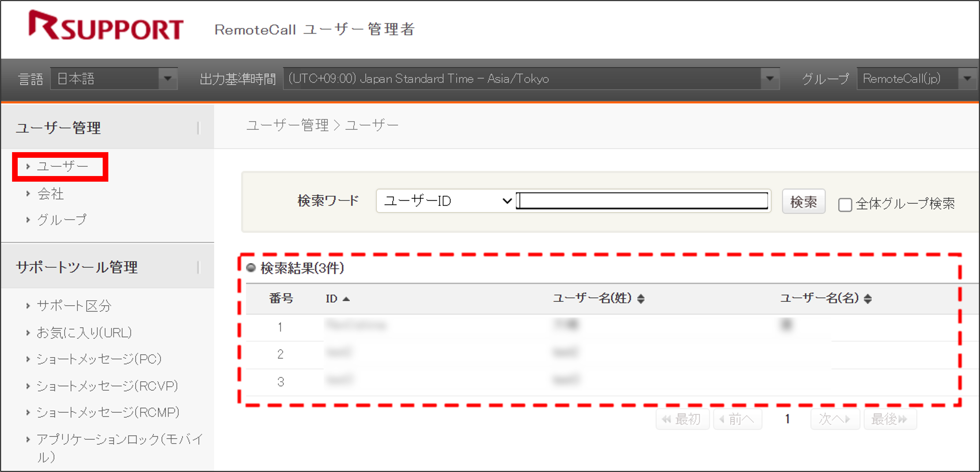
Task: Click the 会社 sidebar arrow icon
Action: [x=28, y=193]
